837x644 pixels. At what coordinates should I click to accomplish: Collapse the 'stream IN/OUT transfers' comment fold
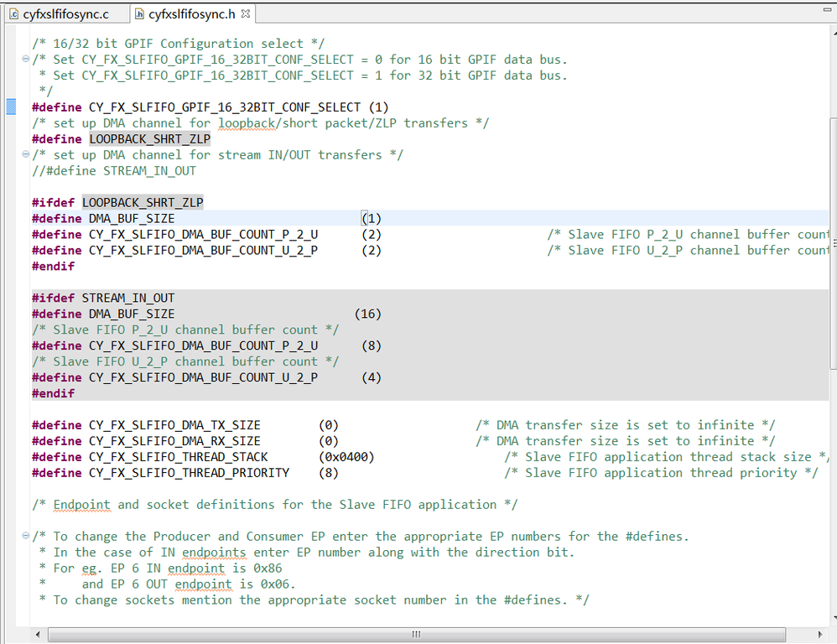coord(26,155)
